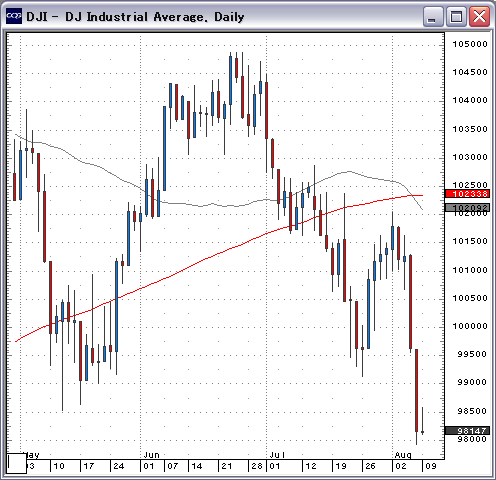Click the 103500 price scale label
The width and height of the screenshot is (496, 480).
click(x=470, y=129)
